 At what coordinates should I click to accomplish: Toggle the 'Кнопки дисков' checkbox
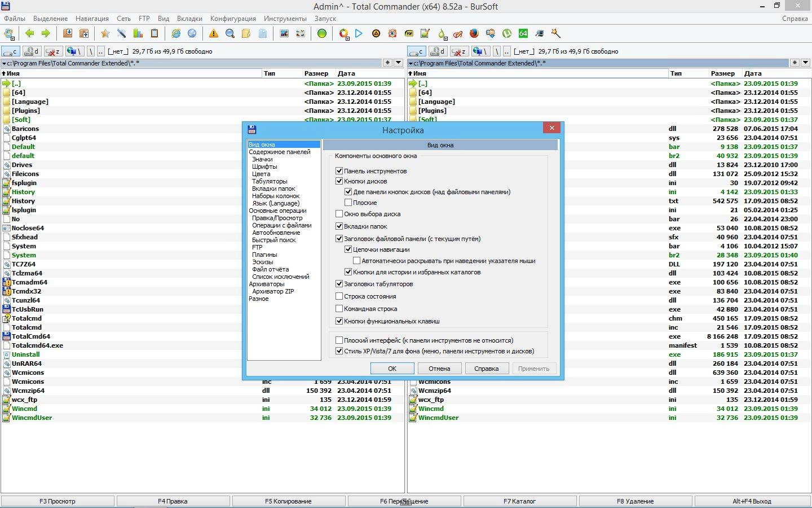[339, 181]
